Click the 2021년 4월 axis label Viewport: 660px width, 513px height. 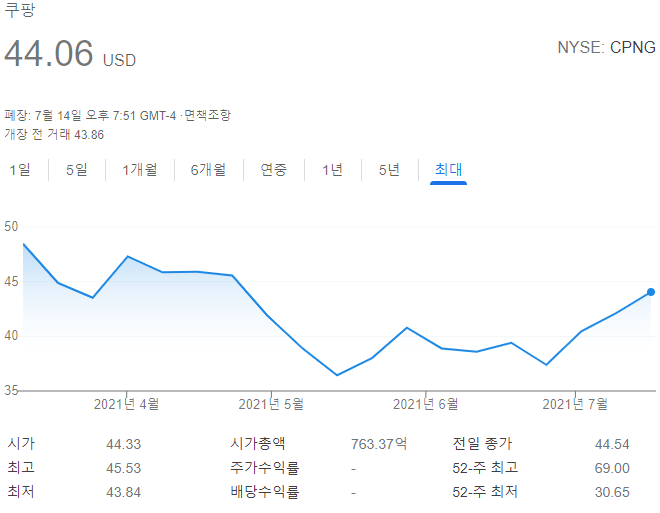coord(126,404)
